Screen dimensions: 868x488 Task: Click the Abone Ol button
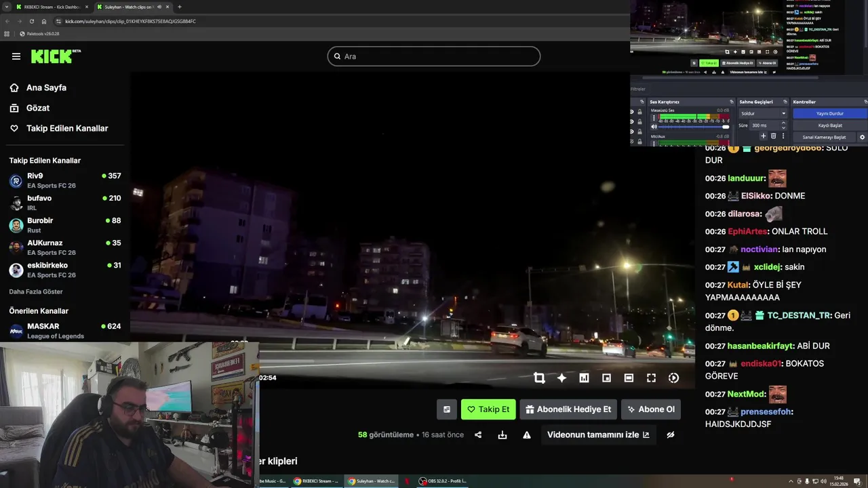(651, 409)
